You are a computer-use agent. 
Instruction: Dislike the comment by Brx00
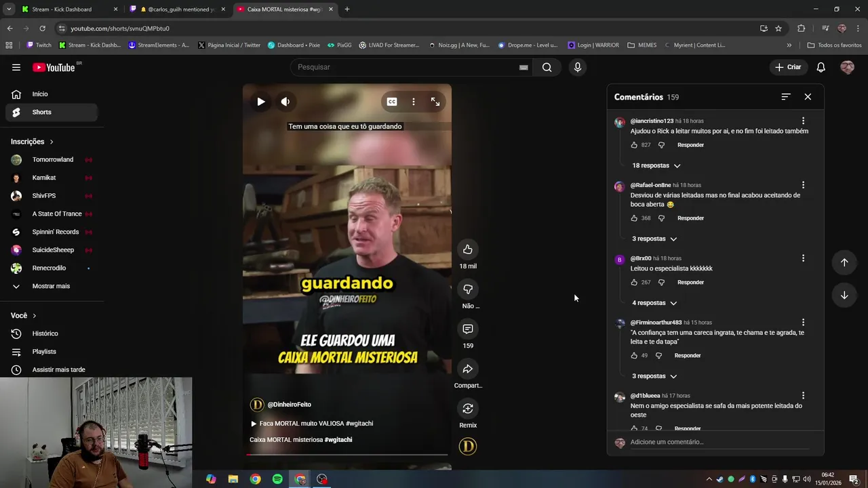[x=661, y=283]
